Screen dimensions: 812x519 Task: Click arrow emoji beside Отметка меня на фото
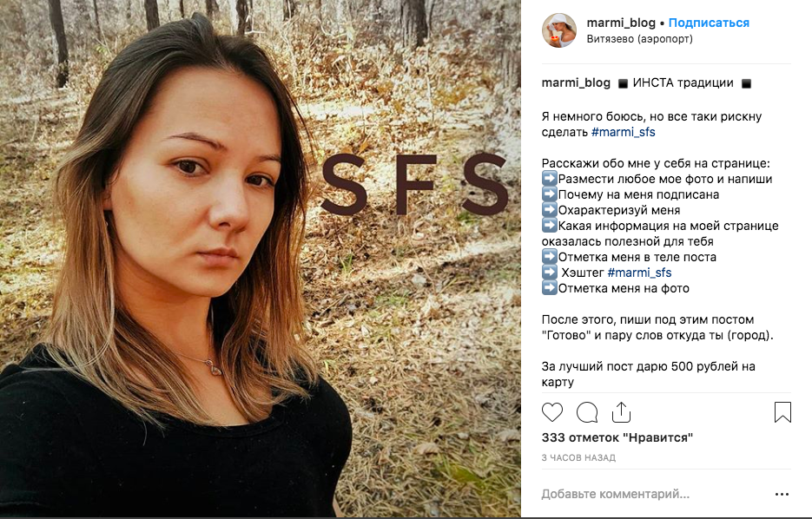pos(549,288)
